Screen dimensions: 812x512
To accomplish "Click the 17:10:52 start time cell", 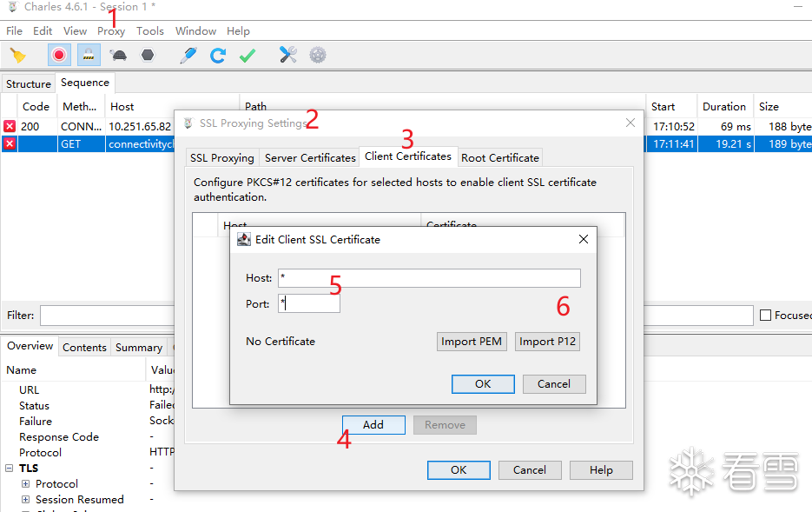I will [x=674, y=126].
